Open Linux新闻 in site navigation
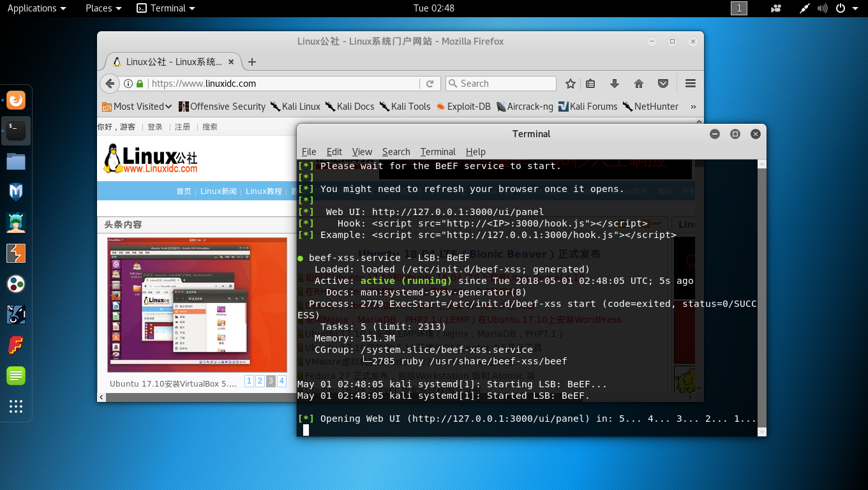 pos(218,191)
